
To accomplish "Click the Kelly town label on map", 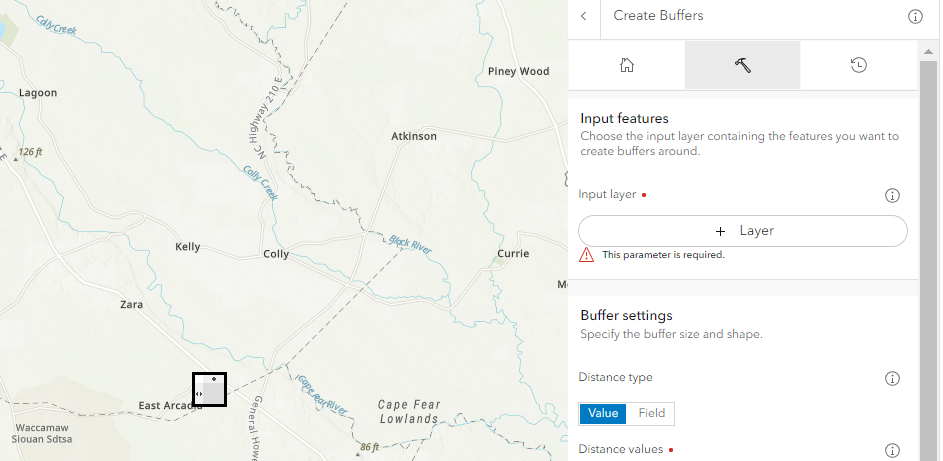I will click(188, 247).
